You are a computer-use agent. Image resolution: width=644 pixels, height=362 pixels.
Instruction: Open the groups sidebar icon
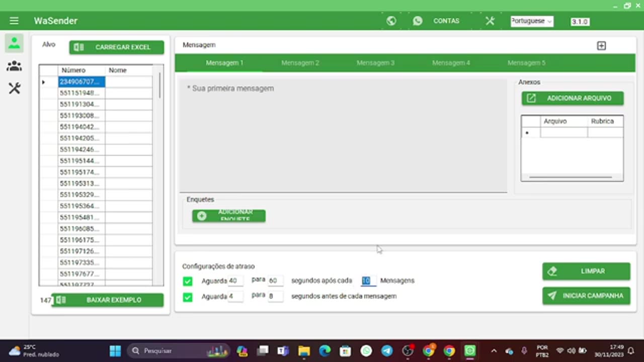(x=14, y=66)
